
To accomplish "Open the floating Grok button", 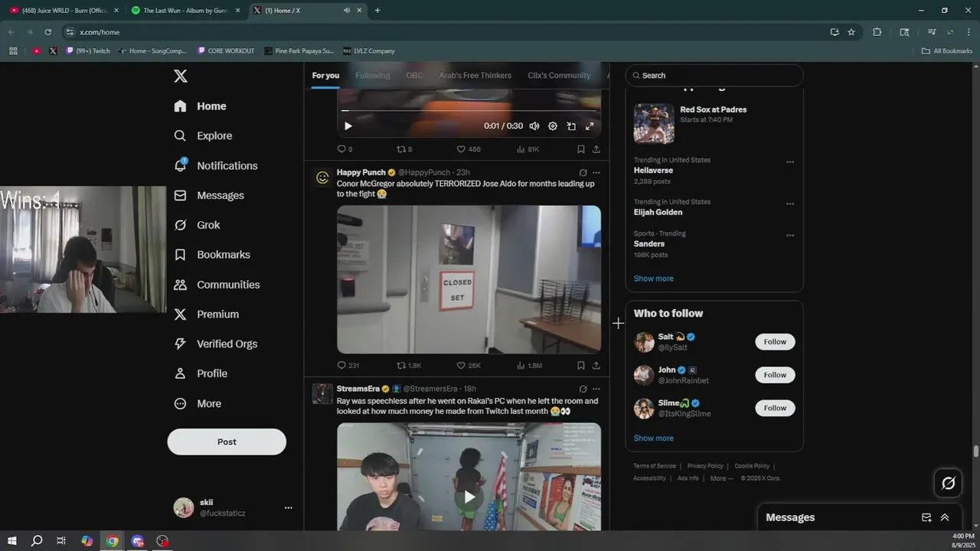I will pyautogui.click(x=948, y=483).
